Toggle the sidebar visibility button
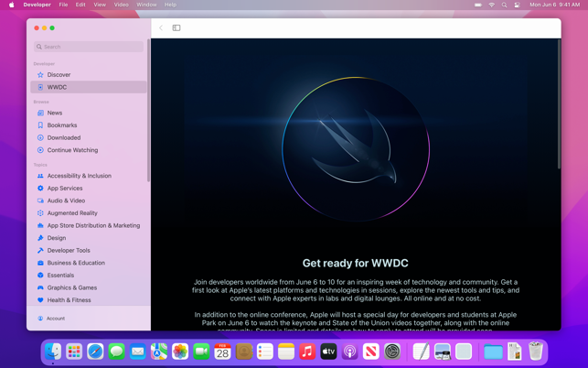The image size is (588, 368). click(176, 28)
